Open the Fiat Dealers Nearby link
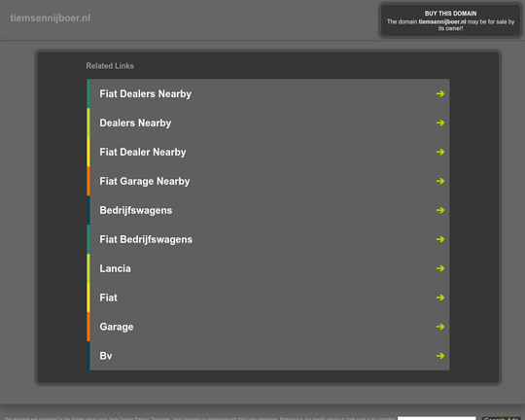This screenshot has width=525, height=420. (145, 93)
